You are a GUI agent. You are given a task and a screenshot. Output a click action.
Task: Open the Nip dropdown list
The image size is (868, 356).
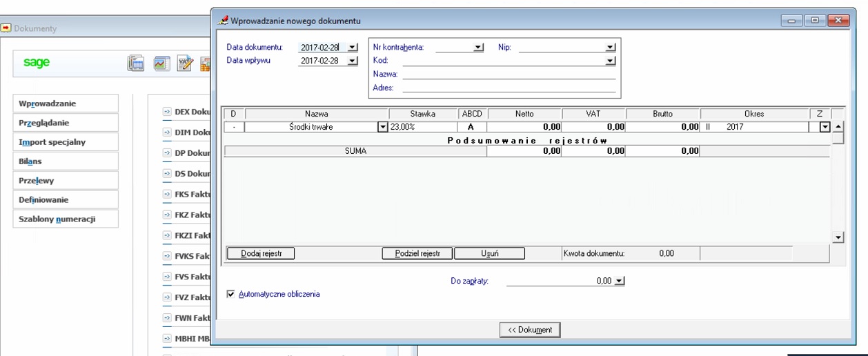point(610,48)
